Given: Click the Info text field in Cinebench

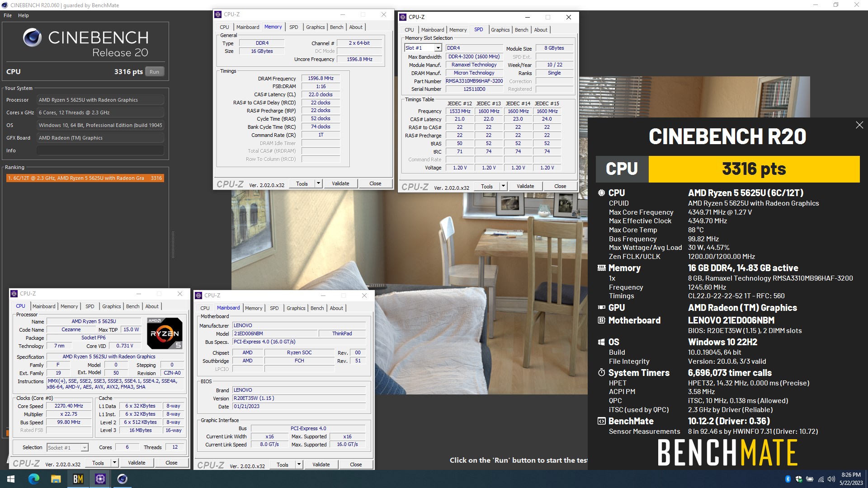Looking at the screenshot, I should [100, 150].
